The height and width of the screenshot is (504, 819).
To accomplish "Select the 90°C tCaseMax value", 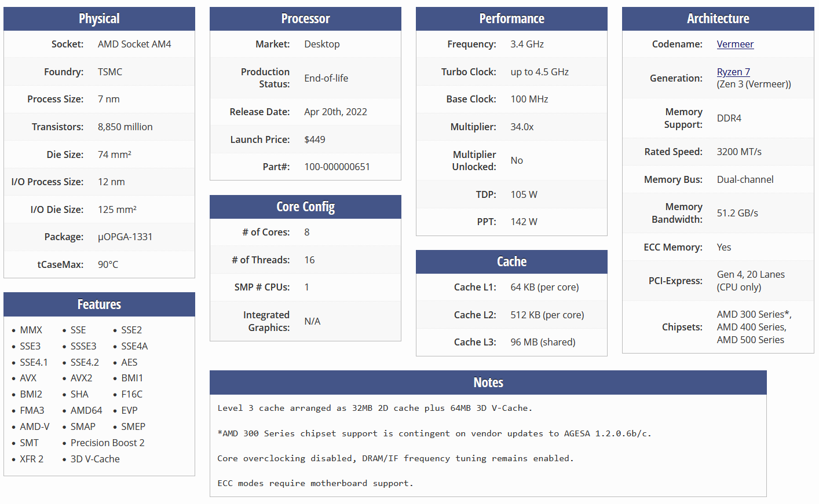I will (x=108, y=264).
